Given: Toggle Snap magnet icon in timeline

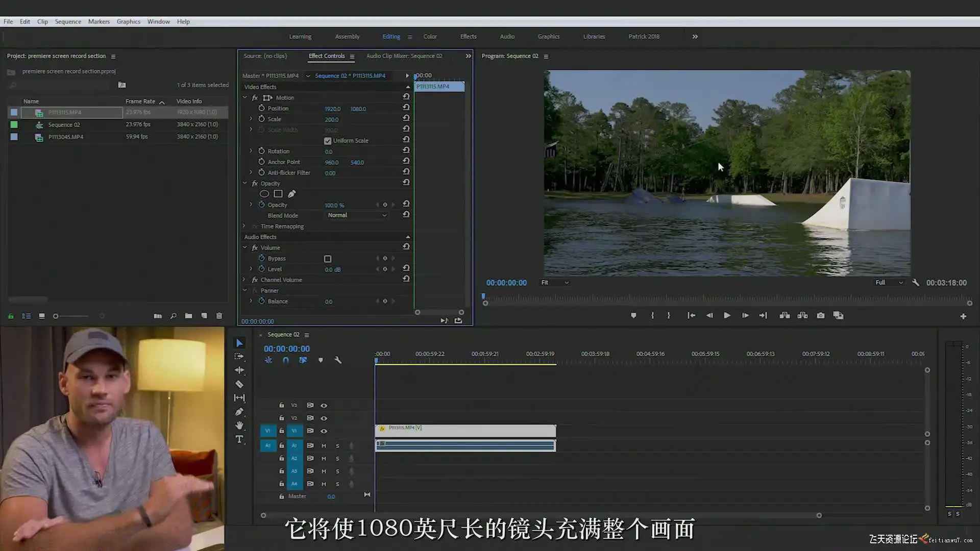Looking at the screenshot, I should (x=286, y=360).
